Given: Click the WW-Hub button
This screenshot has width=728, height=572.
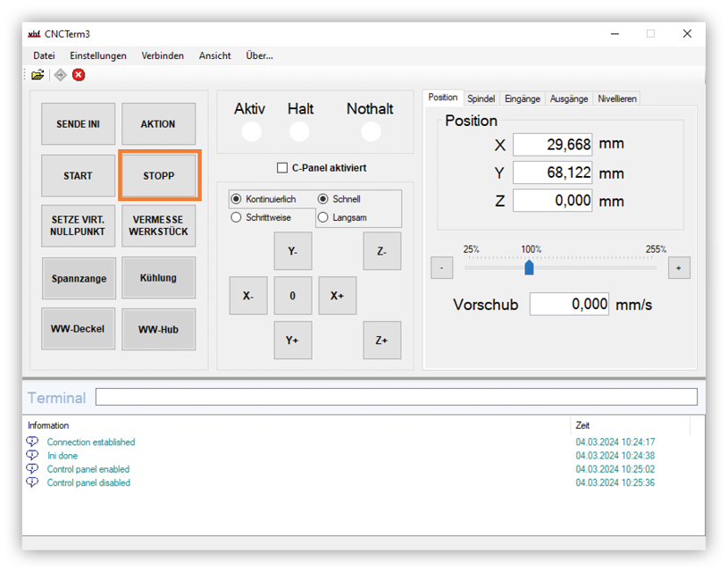Looking at the screenshot, I should [x=158, y=330].
